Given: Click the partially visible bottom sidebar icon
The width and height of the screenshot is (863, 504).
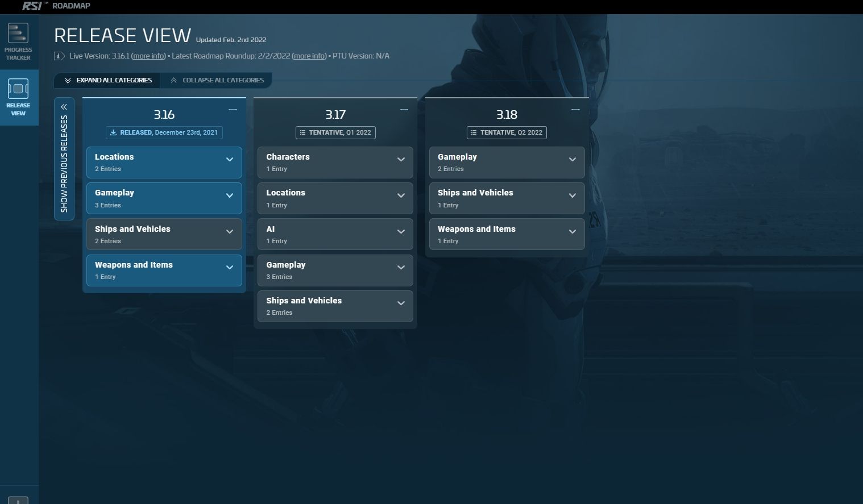Looking at the screenshot, I should (18, 500).
